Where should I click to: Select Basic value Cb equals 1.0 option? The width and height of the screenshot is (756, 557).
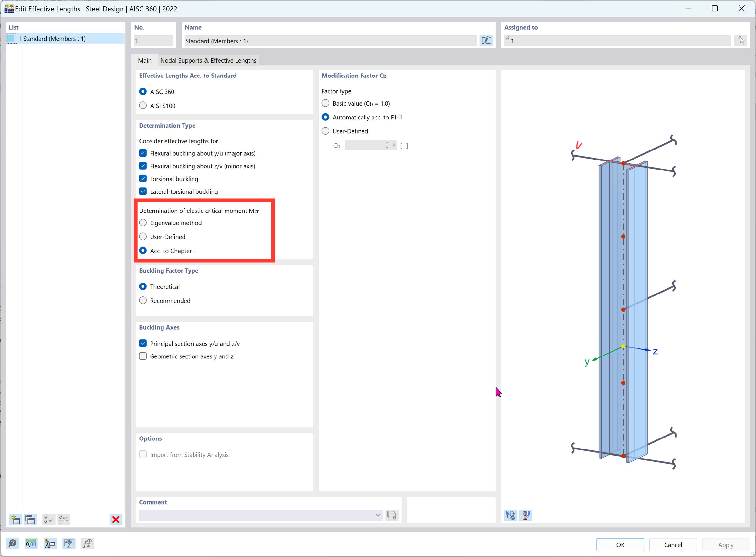coord(326,103)
